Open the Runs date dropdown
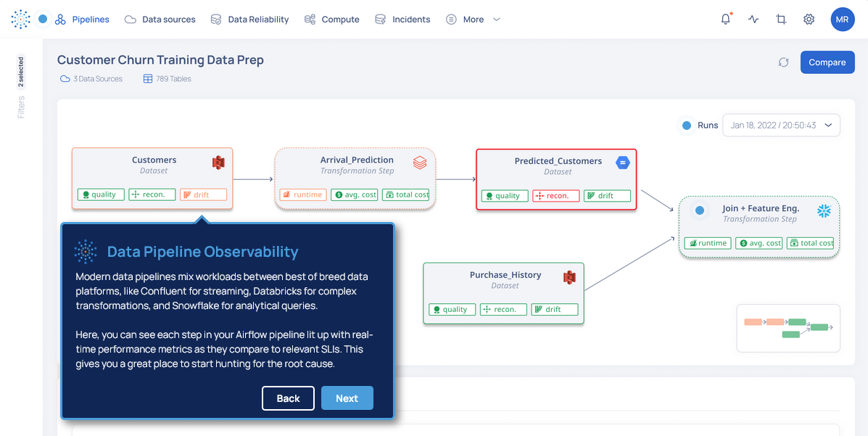The image size is (868, 436). pos(781,126)
